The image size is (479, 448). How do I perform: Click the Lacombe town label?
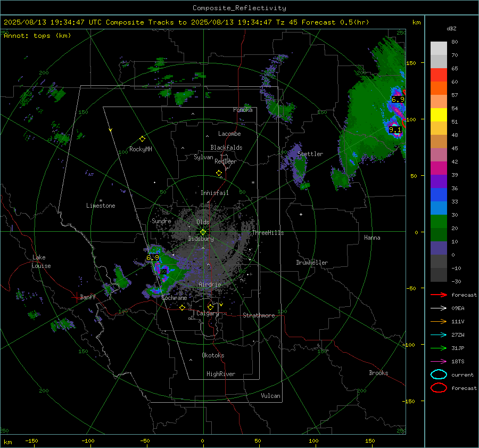pyautogui.click(x=229, y=134)
